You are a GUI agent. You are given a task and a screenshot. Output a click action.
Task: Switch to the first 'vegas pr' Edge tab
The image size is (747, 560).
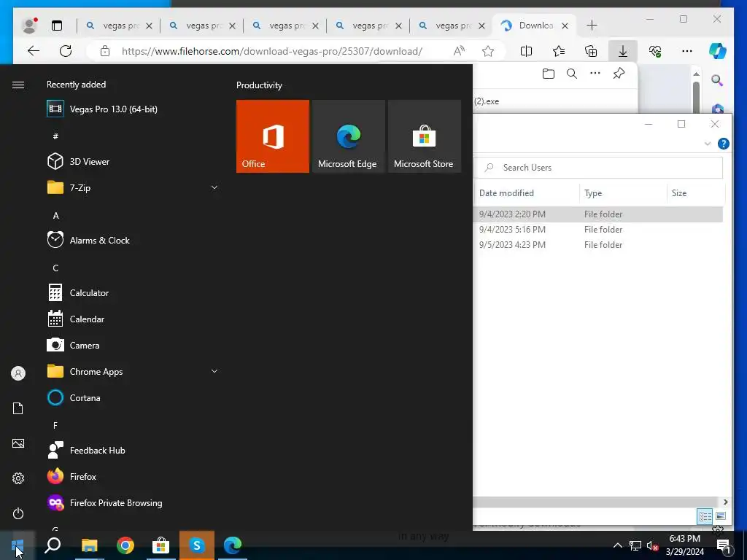click(119, 26)
